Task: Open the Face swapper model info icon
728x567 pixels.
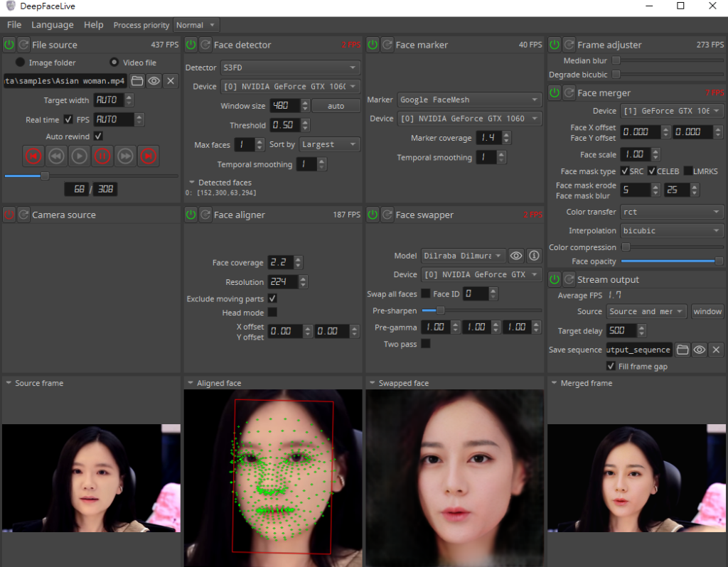Action: pyautogui.click(x=534, y=255)
